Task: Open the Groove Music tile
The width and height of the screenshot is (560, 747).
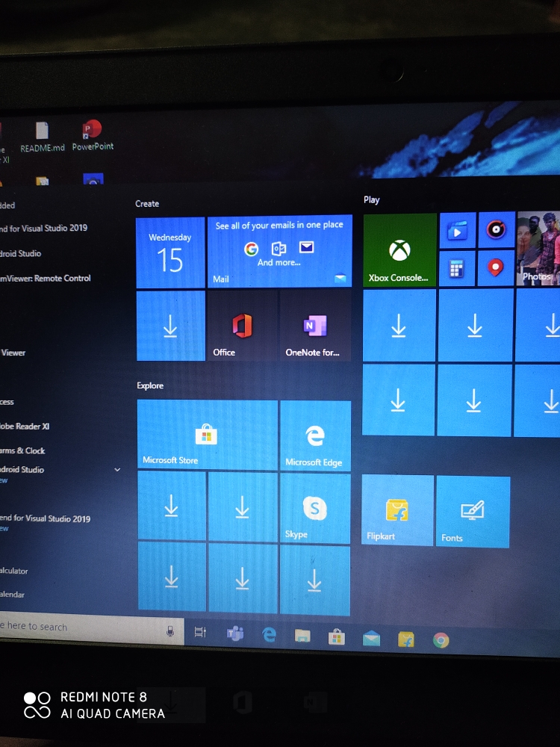Action: point(496,230)
